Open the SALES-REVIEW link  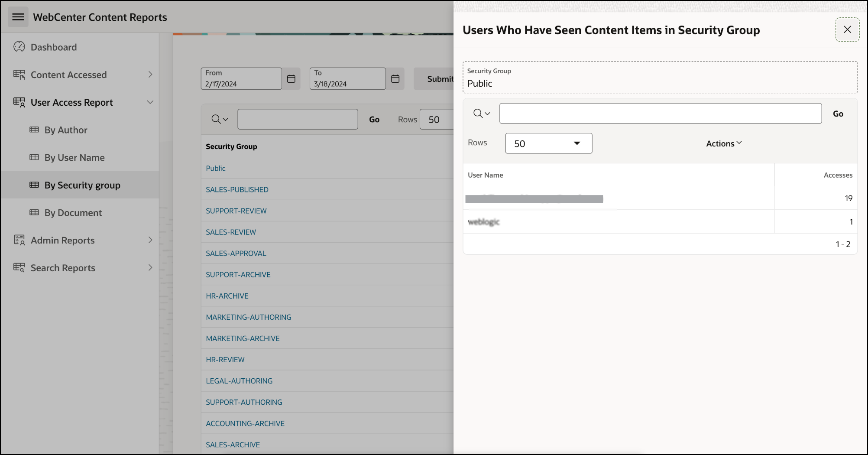[x=231, y=232]
